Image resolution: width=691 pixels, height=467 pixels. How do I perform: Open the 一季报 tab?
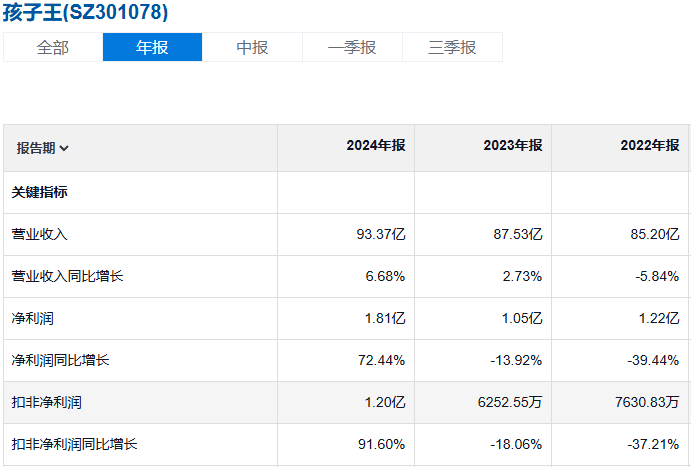(x=352, y=47)
